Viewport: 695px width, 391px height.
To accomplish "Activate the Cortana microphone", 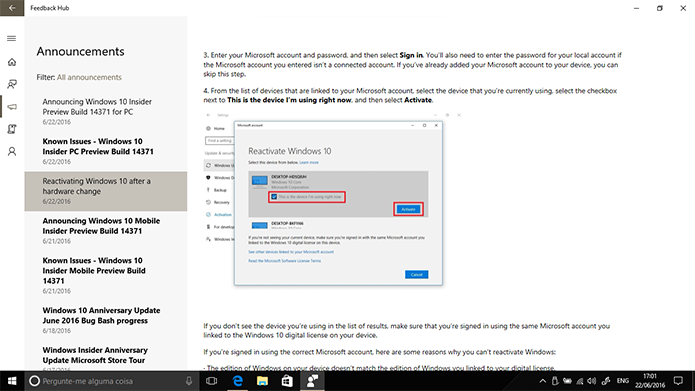I will (189, 381).
